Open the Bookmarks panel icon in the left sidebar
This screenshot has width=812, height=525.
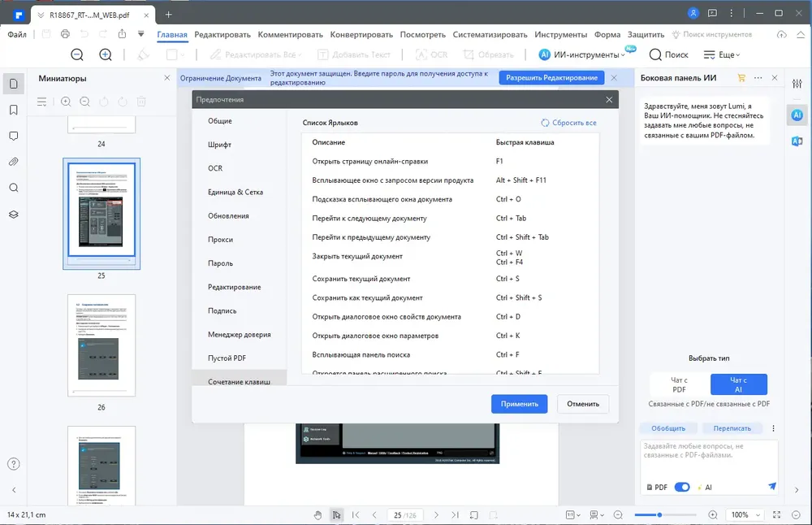(x=14, y=110)
